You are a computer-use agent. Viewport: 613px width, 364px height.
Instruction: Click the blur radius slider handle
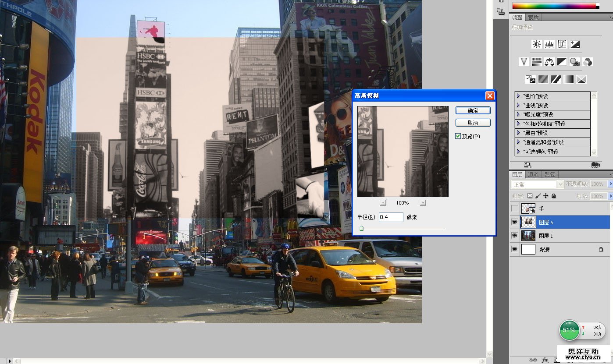tap(361, 228)
